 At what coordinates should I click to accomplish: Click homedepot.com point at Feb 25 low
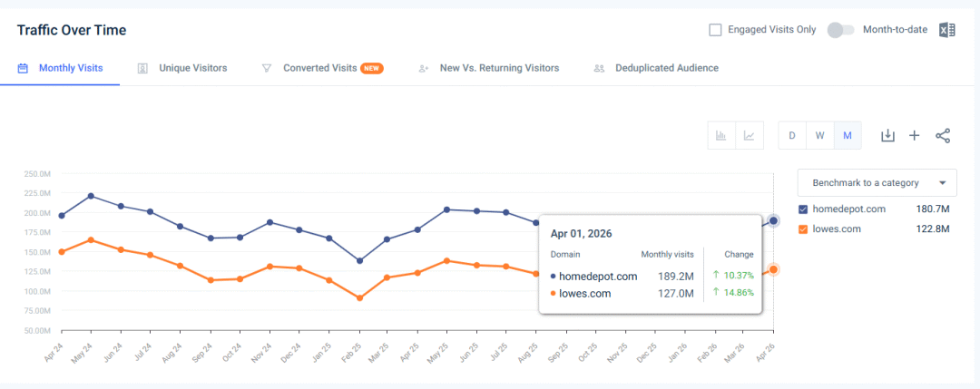359,261
